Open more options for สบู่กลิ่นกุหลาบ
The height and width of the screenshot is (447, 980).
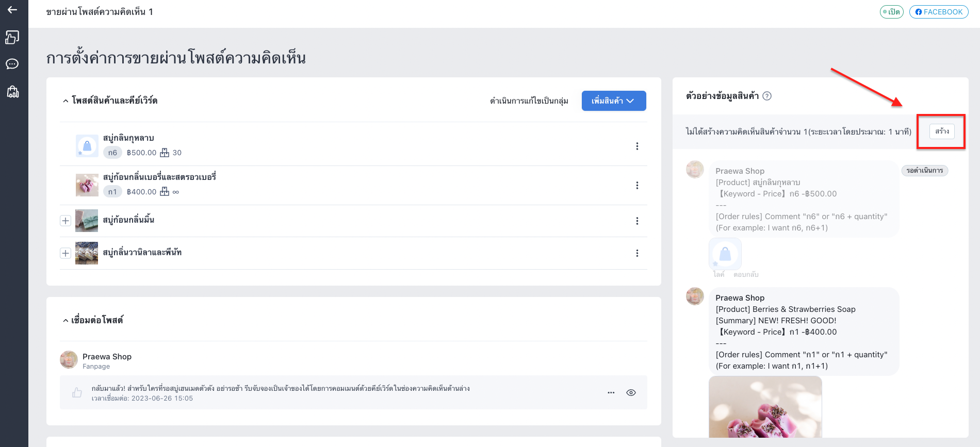637,146
